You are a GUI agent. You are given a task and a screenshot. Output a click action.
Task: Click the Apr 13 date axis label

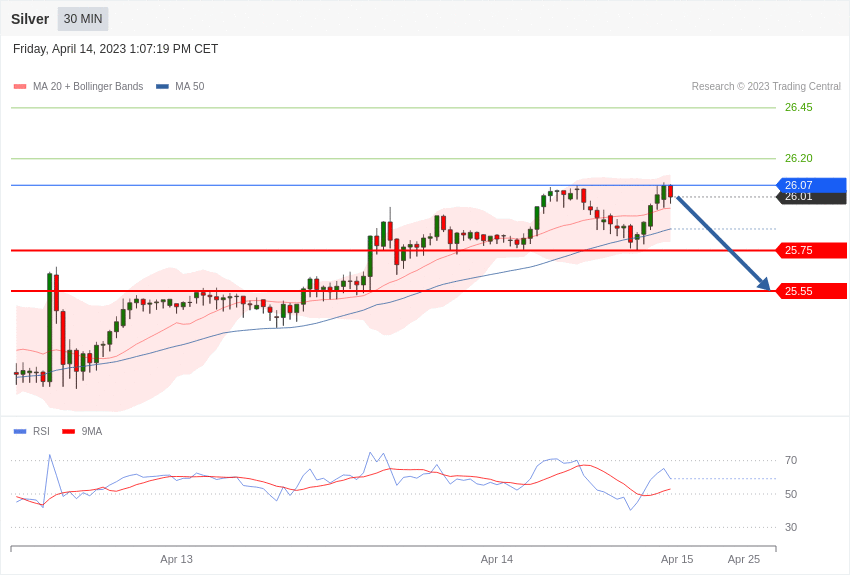click(x=176, y=559)
